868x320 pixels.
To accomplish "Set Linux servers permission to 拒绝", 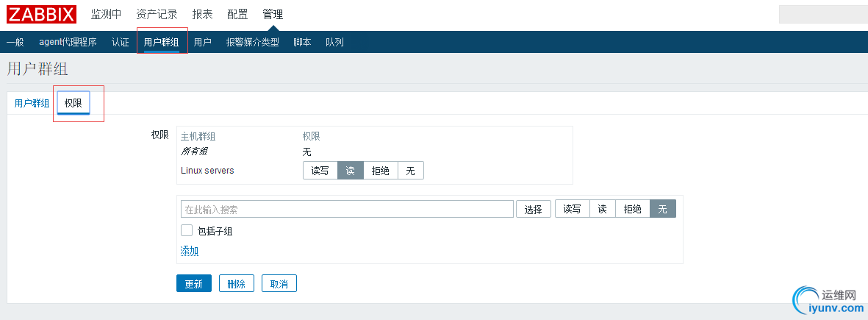I will [x=381, y=171].
